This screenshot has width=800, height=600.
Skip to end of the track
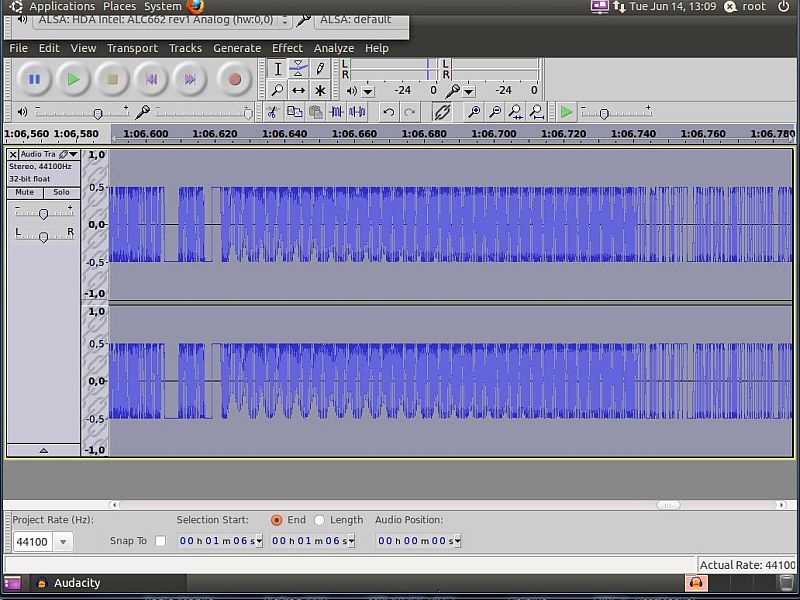point(190,79)
